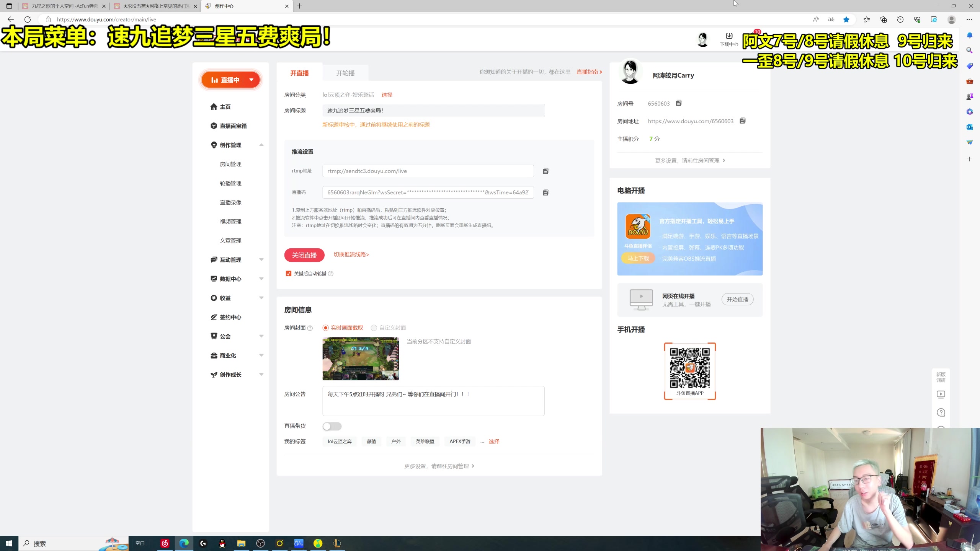The height and width of the screenshot is (551, 980).
Task: Open the download center icon
Action: click(729, 39)
